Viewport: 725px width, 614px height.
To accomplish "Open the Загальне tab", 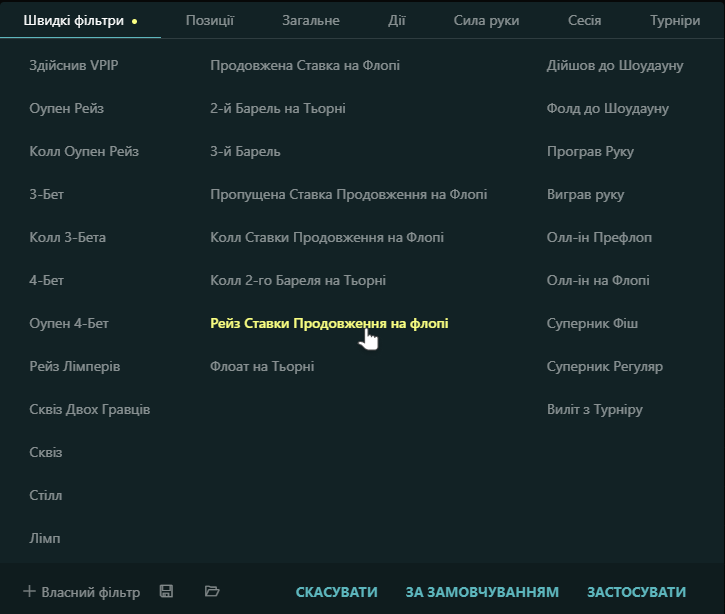I will coord(311,21).
